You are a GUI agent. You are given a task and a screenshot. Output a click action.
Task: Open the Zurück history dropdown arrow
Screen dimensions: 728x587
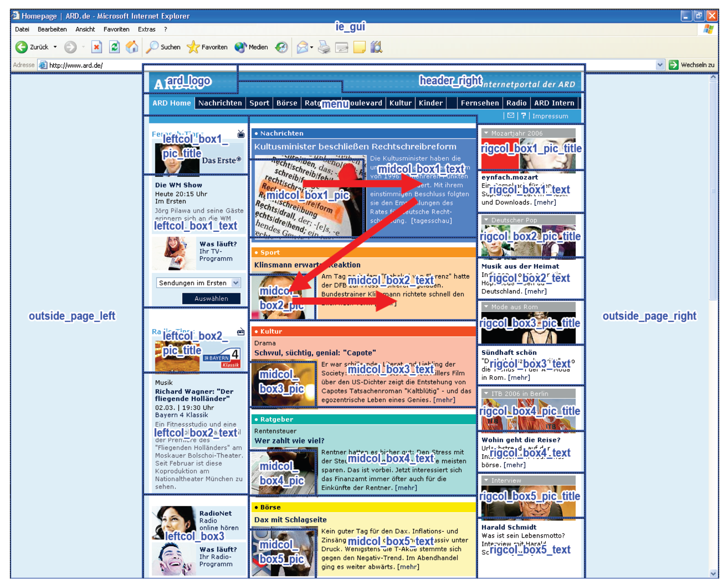pyautogui.click(x=55, y=47)
